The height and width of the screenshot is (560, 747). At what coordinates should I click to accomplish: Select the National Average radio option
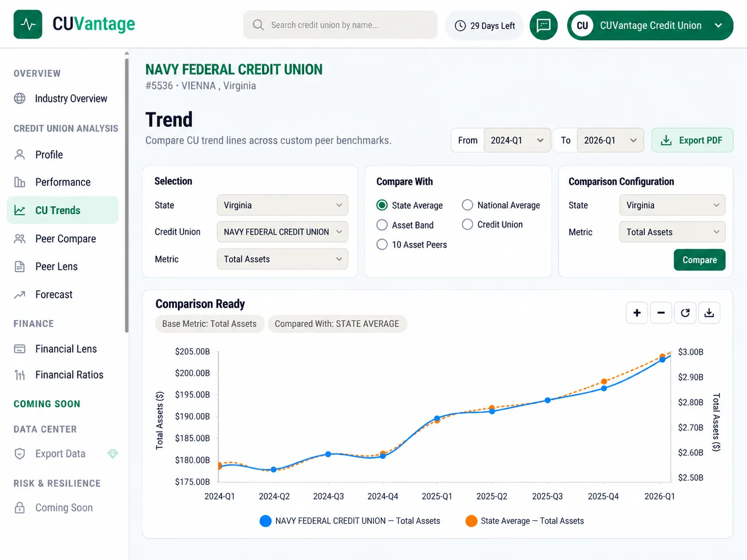point(467,205)
